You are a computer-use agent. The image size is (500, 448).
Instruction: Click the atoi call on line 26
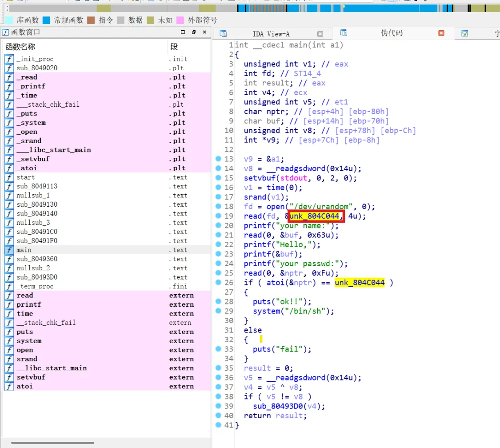[276, 283]
